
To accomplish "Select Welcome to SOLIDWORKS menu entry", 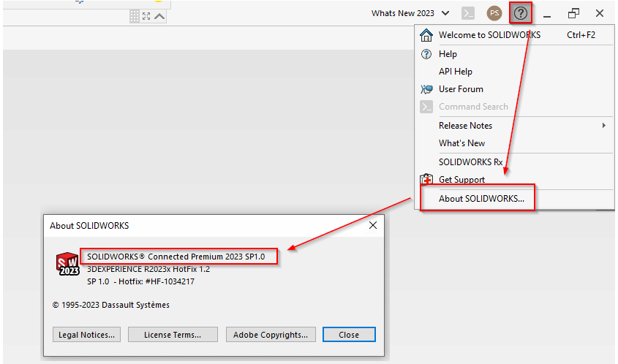I will click(x=514, y=35).
